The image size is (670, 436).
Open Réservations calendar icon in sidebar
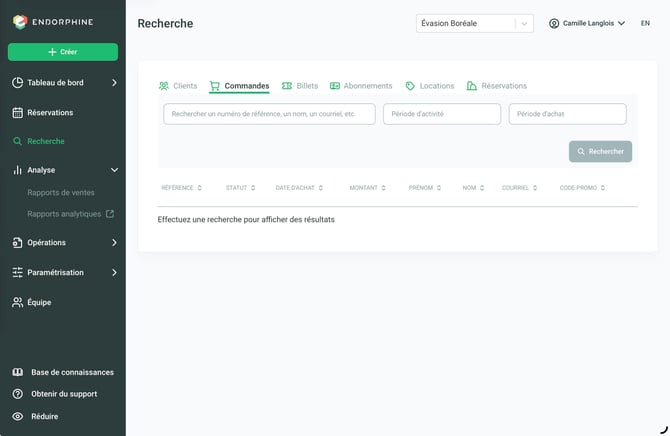(x=18, y=113)
